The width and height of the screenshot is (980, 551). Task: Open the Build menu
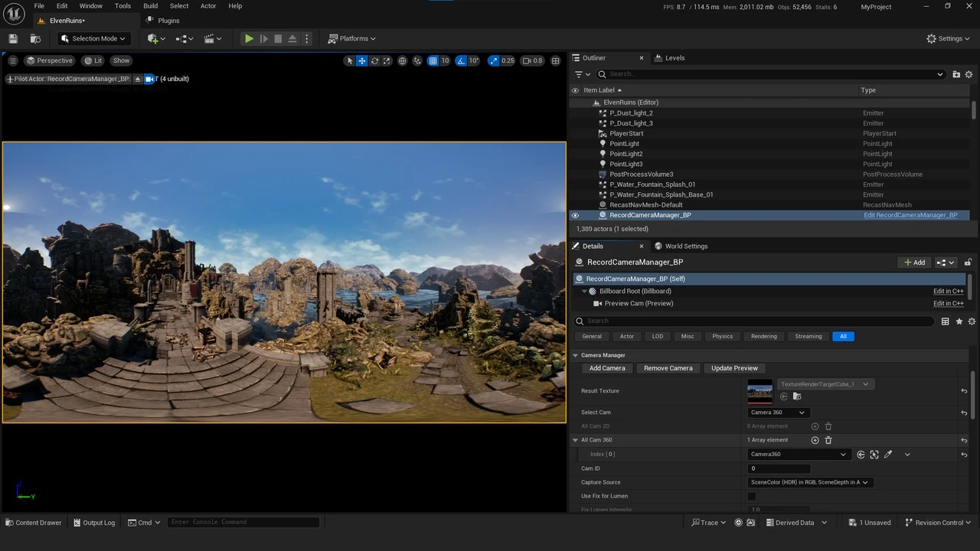150,6
